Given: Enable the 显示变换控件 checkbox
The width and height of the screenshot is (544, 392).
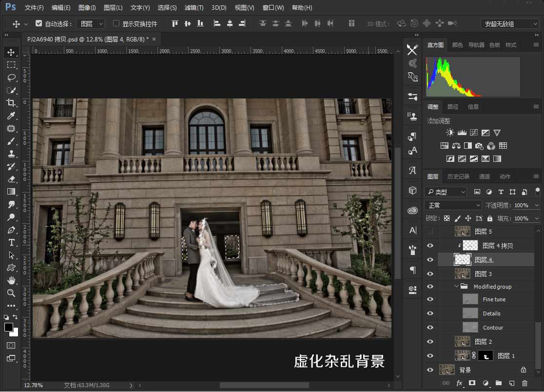Looking at the screenshot, I should tap(116, 23).
